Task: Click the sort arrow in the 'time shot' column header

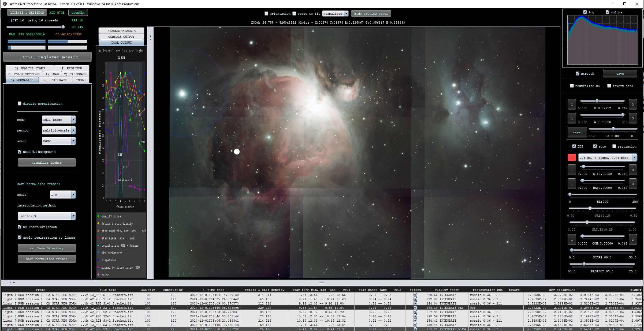Action: 203,290
